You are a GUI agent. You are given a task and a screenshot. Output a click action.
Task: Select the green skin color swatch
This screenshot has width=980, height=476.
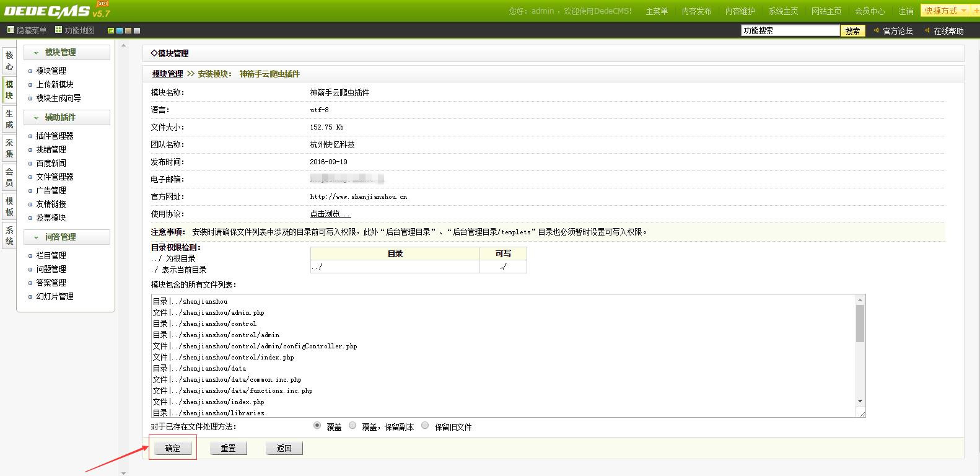(x=111, y=30)
